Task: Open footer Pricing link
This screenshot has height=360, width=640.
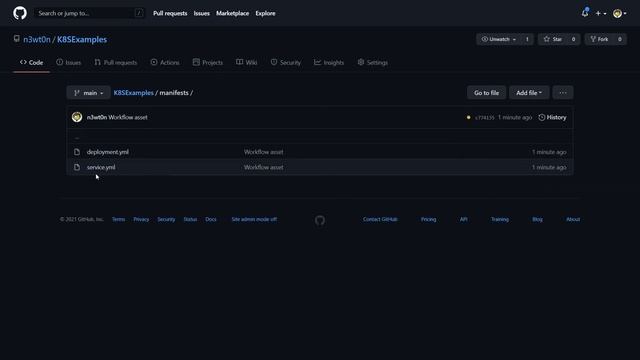Action: click(429, 219)
